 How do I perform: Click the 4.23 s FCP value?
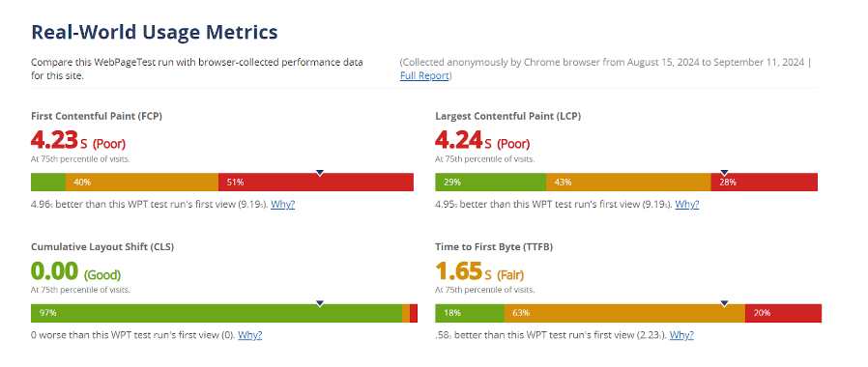pyautogui.click(x=59, y=140)
